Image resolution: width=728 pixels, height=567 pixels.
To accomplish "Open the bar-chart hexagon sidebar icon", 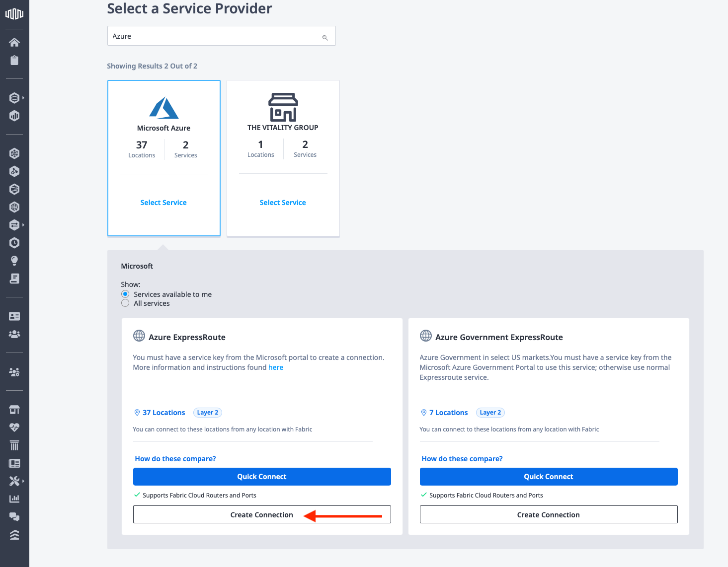I will pos(14,116).
